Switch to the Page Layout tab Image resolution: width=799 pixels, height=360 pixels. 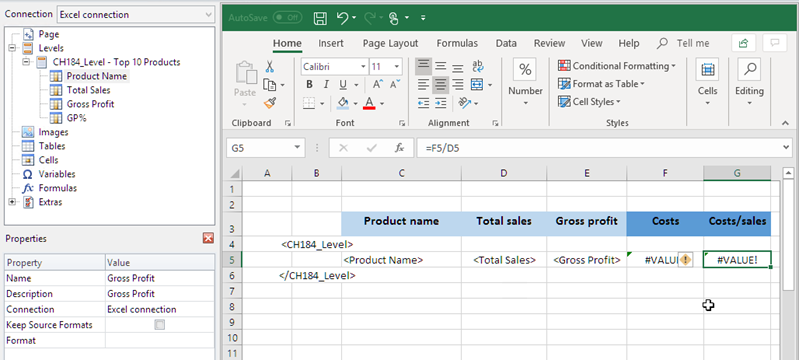(390, 43)
